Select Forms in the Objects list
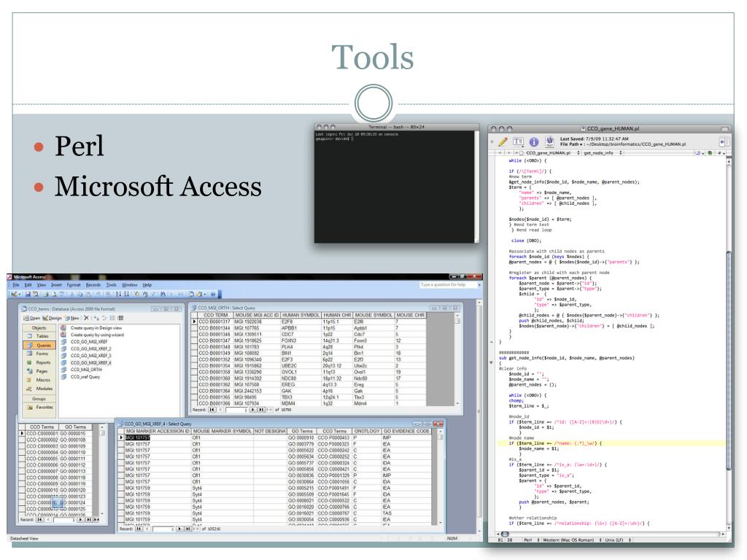Viewport: 747px width, 560px height. (x=39, y=354)
